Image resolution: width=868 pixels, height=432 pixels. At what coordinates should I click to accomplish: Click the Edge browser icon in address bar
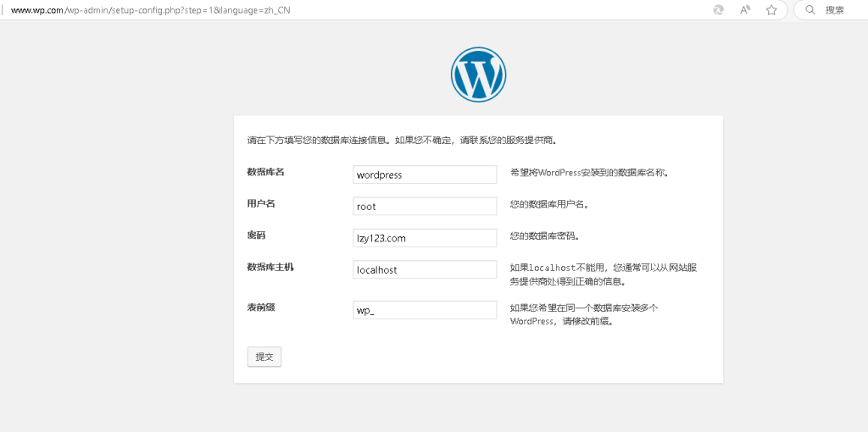coord(719,10)
